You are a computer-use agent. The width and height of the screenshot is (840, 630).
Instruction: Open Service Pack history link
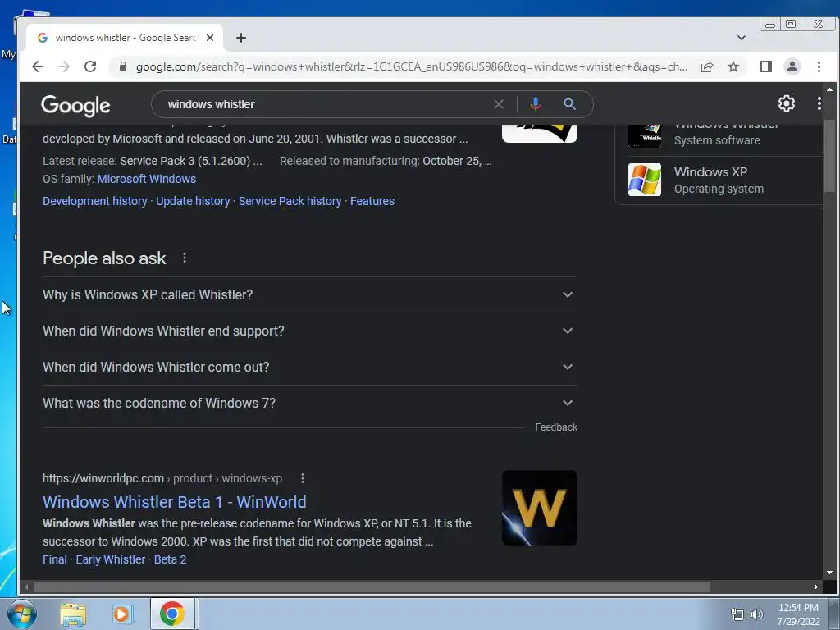290,201
